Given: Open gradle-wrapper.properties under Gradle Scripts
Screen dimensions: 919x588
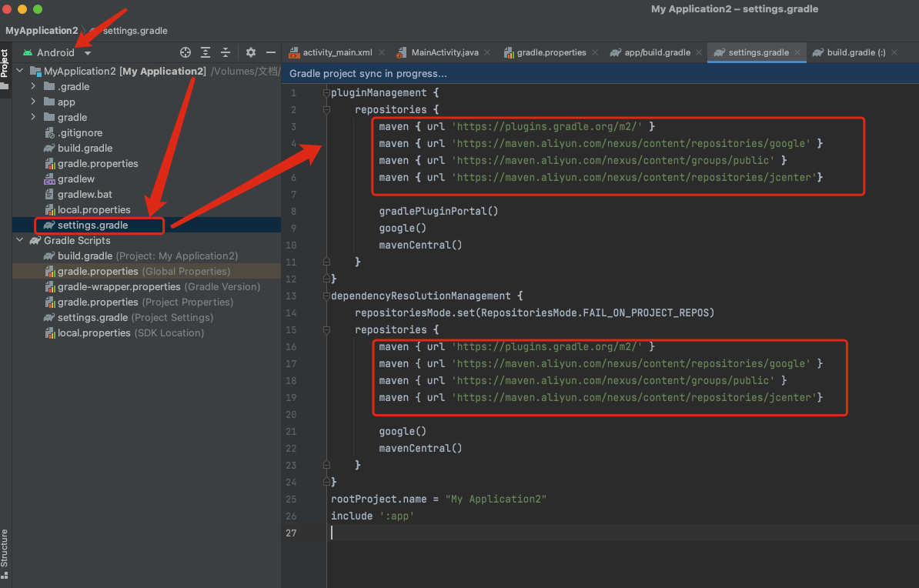Looking at the screenshot, I should pyautogui.click(x=119, y=286).
